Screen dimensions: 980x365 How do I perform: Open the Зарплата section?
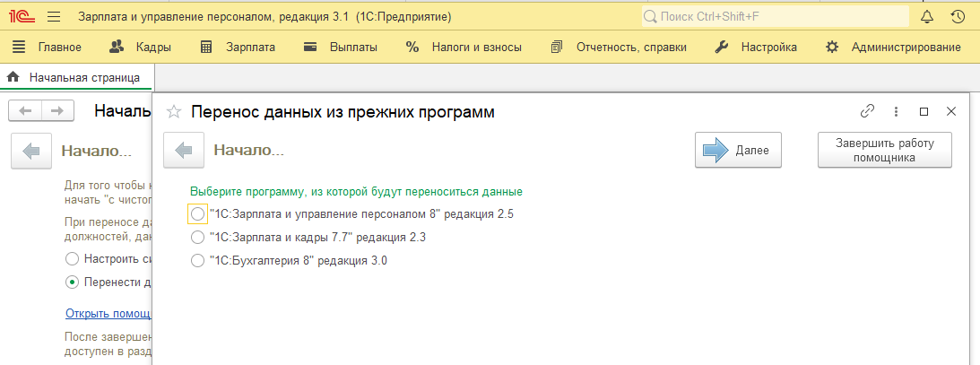[x=238, y=47]
